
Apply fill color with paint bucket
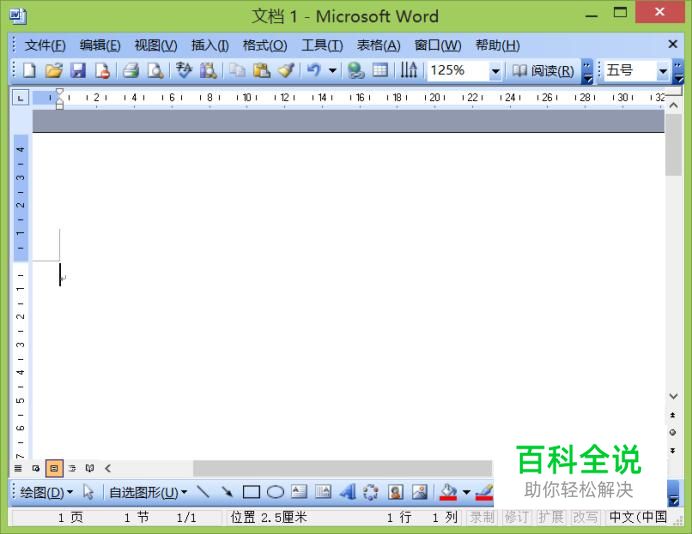click(448, 492)
